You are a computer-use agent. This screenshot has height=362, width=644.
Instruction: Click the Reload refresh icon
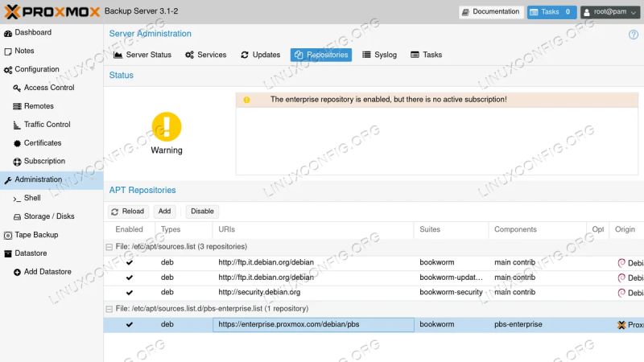pos(114,212)
